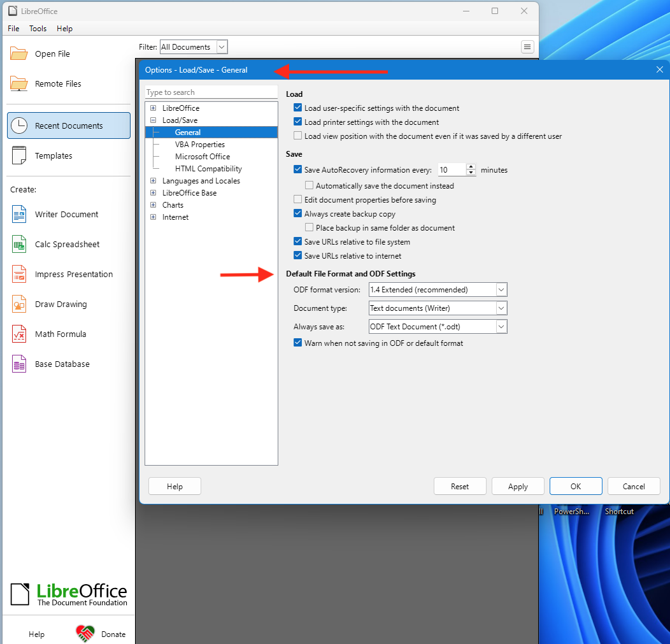Click Help at bottom of Start Center
The width and height of the screenshot is (670, 644).
click(36, 634)
